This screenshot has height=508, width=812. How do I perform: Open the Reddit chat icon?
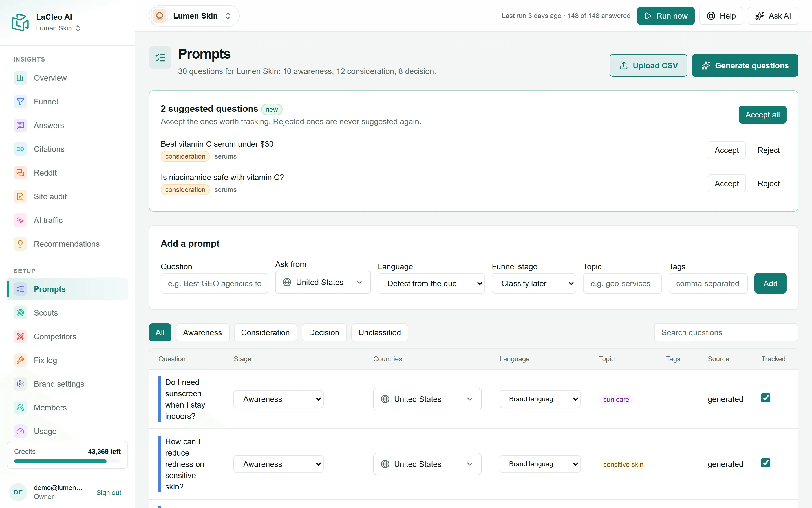pyautogui.click(x=20, y=173)
